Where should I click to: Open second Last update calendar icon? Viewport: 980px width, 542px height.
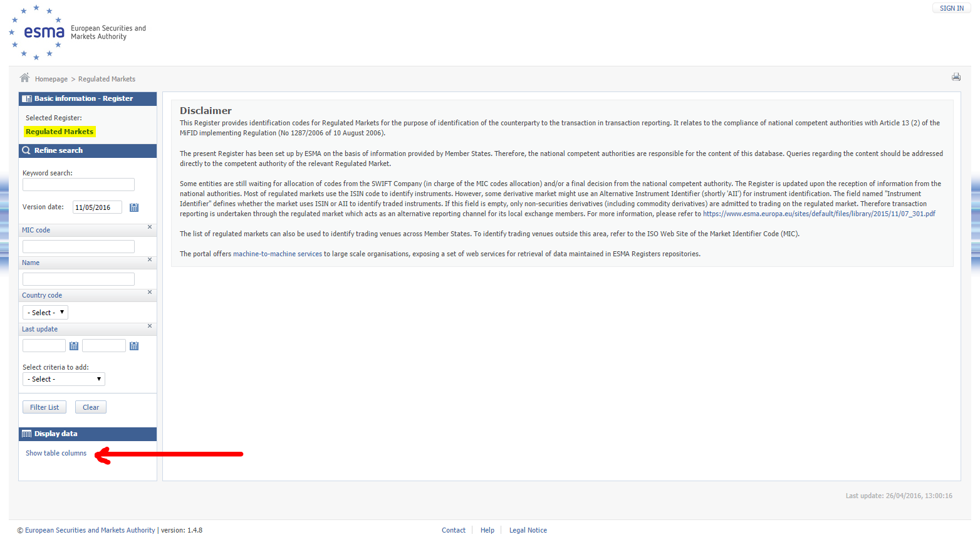coord(134,346)
